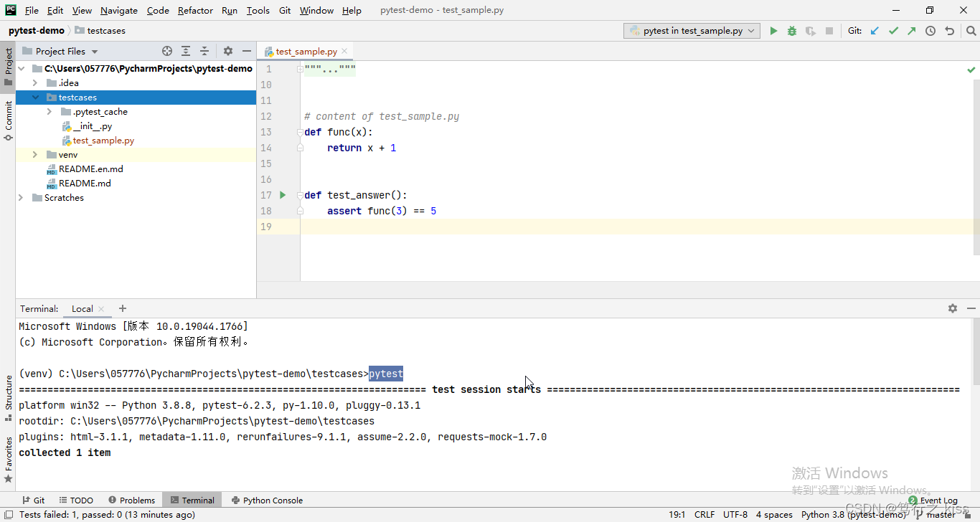
Task: Open Search Everywhere magnifier icon
Action: (971, 31)
